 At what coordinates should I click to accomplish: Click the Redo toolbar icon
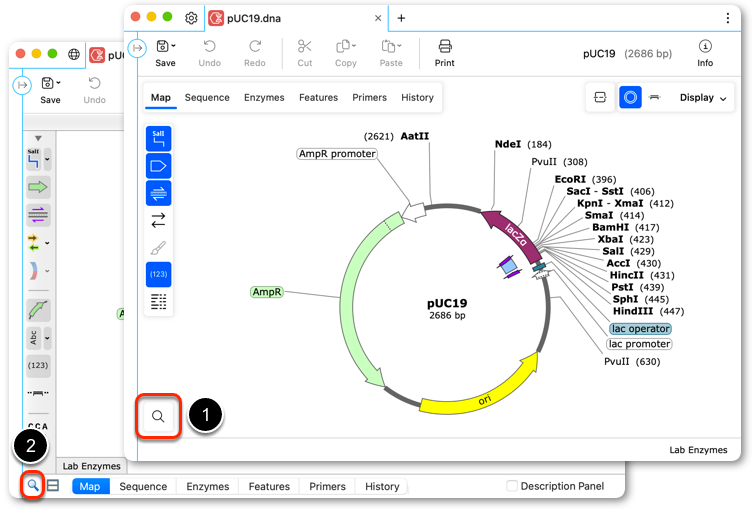tap(255, 53)
